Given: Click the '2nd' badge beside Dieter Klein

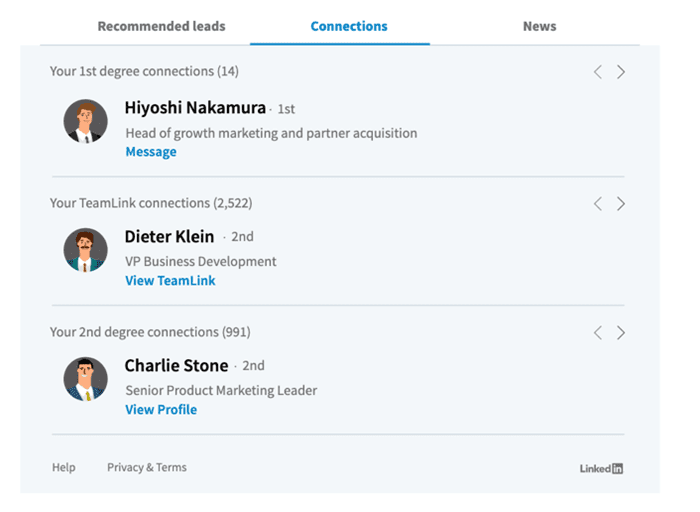Looking at the screenshot, I should point(242,237).
